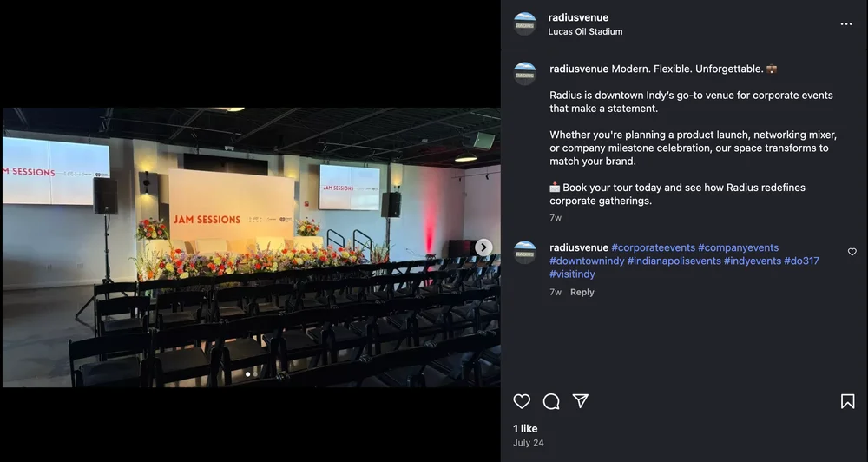Open the three-dot more options menu
This screenshot has width=868, height=462.
845,23
